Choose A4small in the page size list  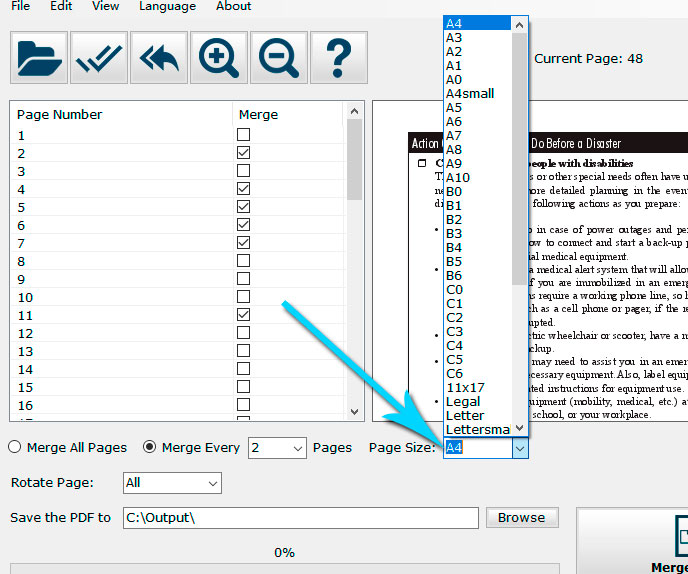pos(477,93)
